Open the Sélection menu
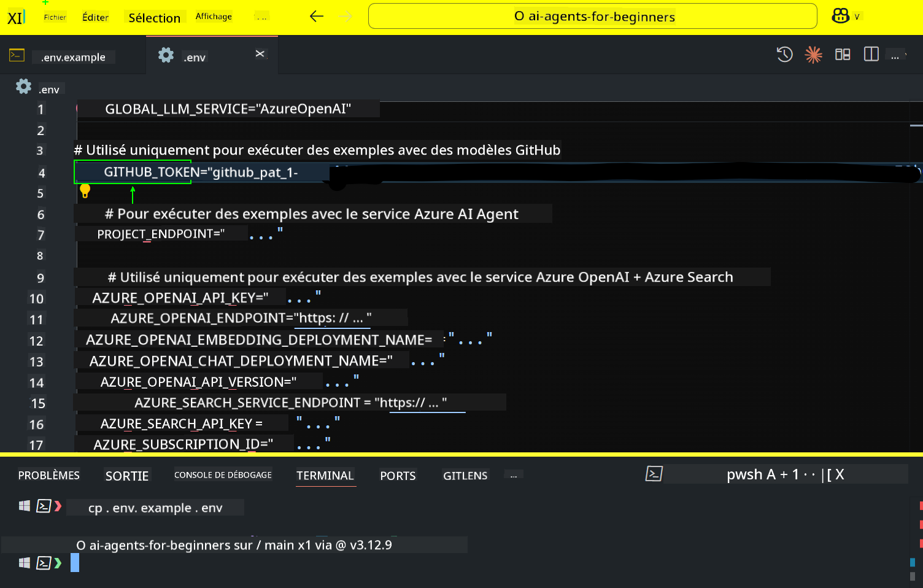Viewport: 923px width, 588px height. (x=155, y=18)
